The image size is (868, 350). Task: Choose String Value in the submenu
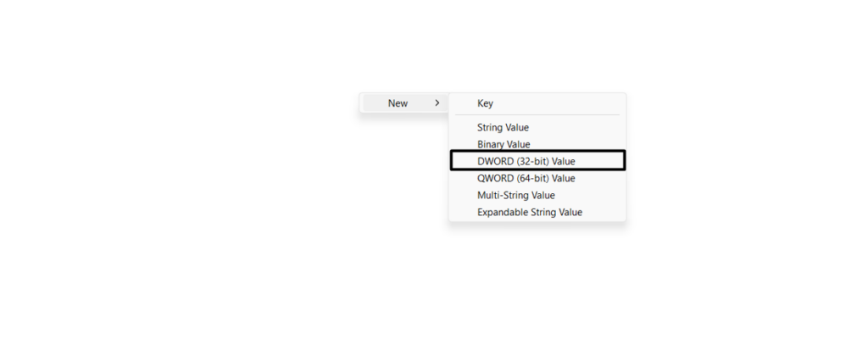503,128
